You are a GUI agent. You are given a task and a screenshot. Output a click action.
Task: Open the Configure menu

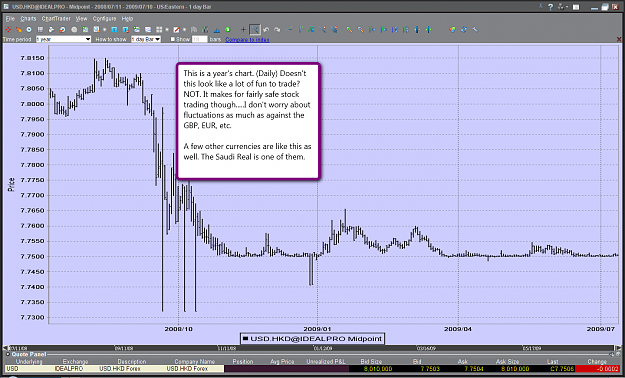click(104, 18)
